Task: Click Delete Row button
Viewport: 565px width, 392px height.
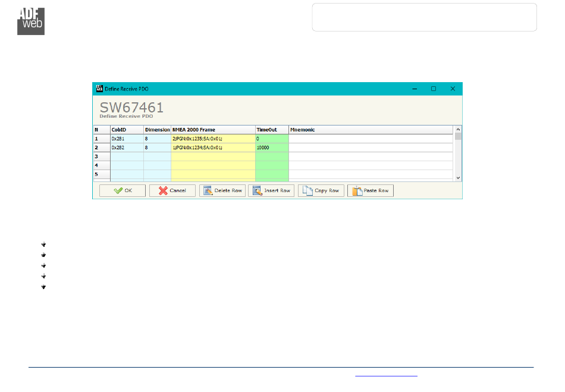Action: point(222,190)
